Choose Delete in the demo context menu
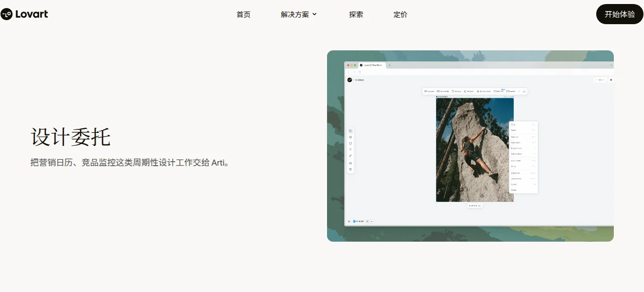Image resolution: width=644 pixels, height=292 pixels. coord(523,190)
